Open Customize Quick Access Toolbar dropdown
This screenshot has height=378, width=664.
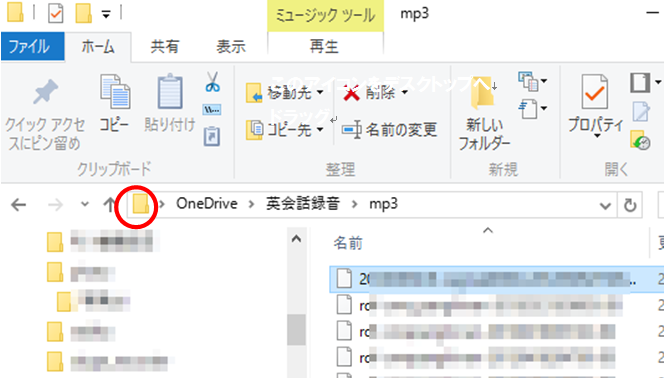pyautogui.click(x=106, y=15)
